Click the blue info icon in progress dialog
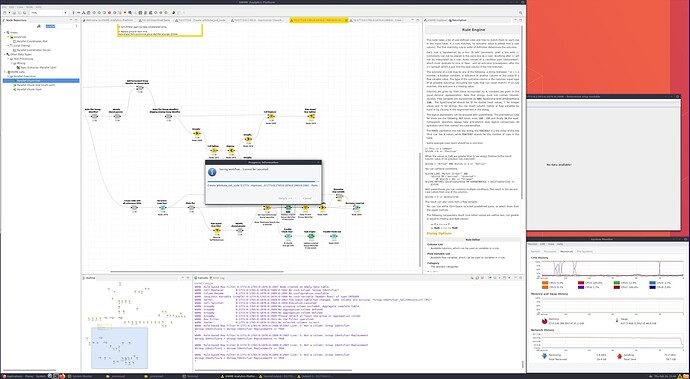 click(x=212, y=172)
